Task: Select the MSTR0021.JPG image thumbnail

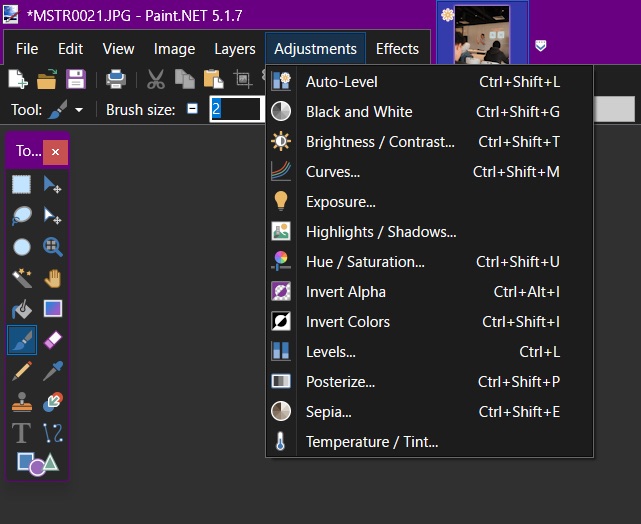Action: [x=482, y=34]
